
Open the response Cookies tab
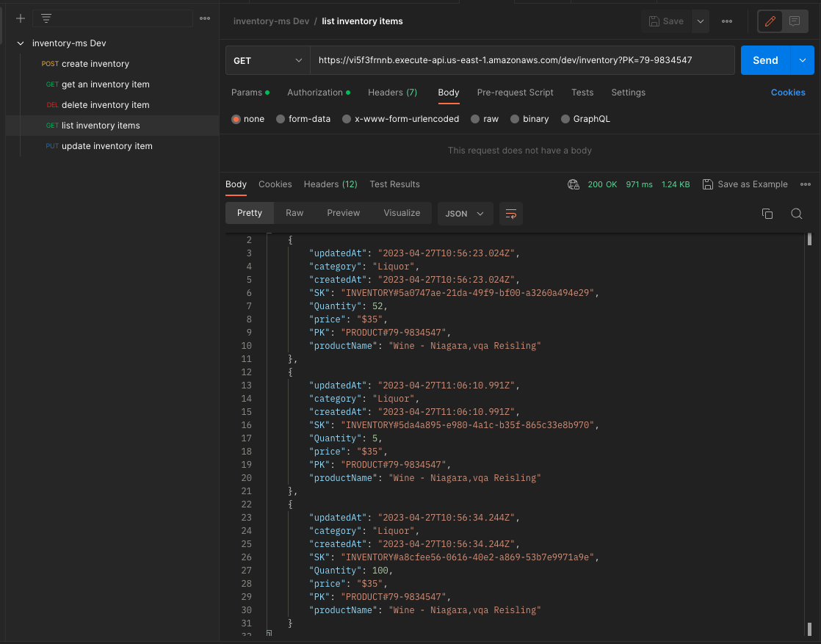point(275,184)
